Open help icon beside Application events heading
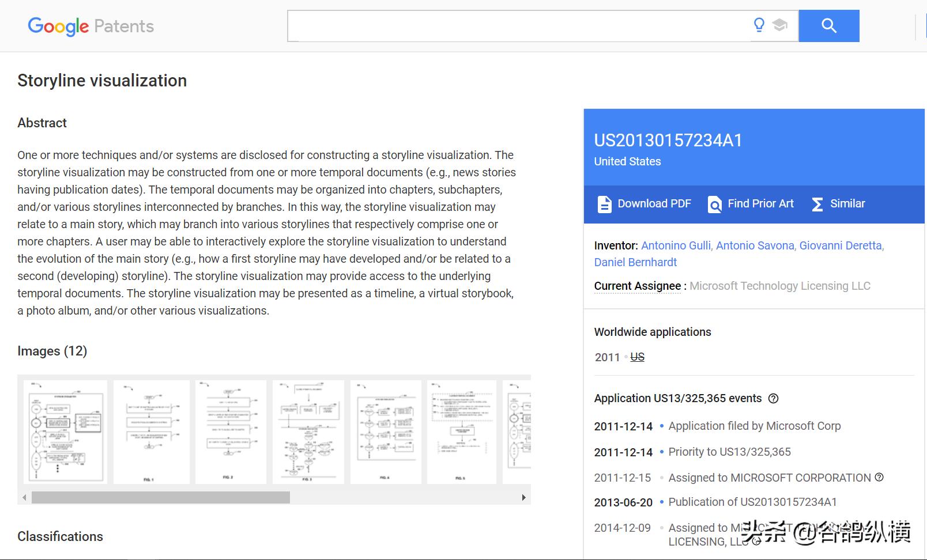The image size is (927, 560). pyautogui.click(x=774, y=398)
